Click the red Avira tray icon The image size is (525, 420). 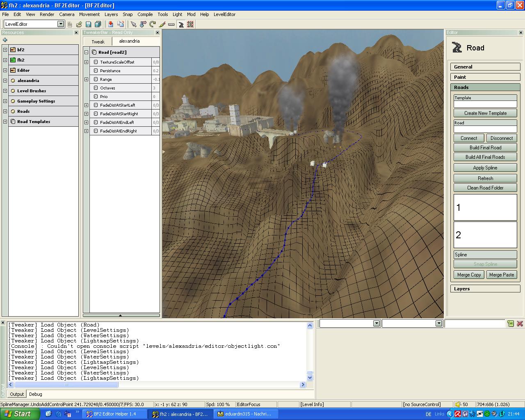click(x=458, y=414)
